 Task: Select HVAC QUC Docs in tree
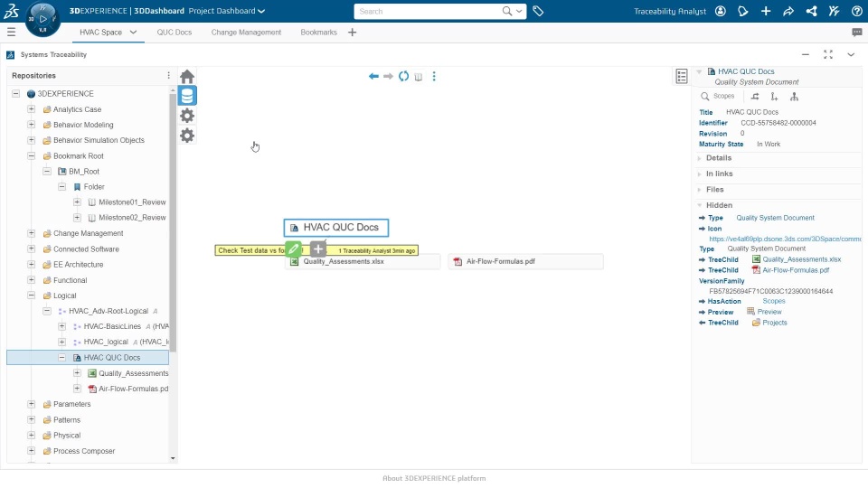112,358
